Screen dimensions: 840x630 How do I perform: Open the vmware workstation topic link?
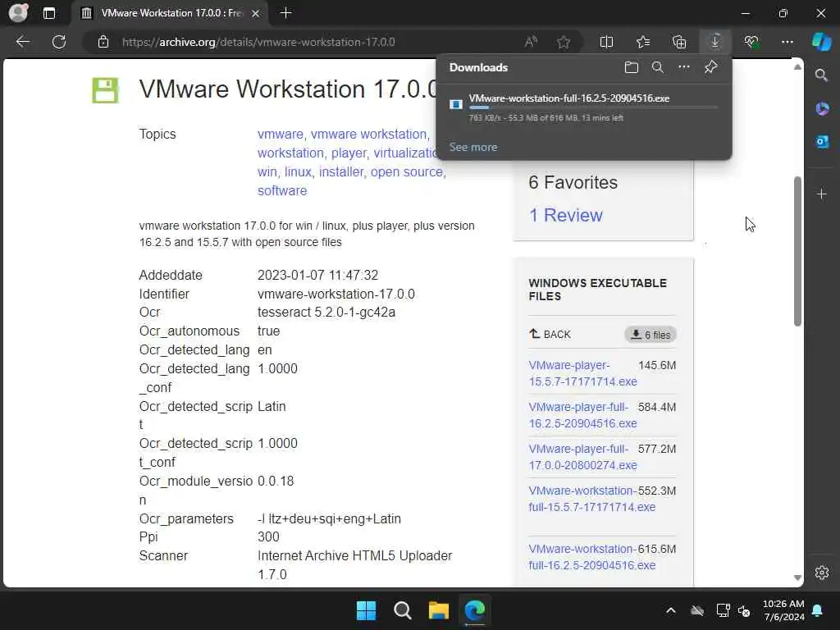coord(368,134)
